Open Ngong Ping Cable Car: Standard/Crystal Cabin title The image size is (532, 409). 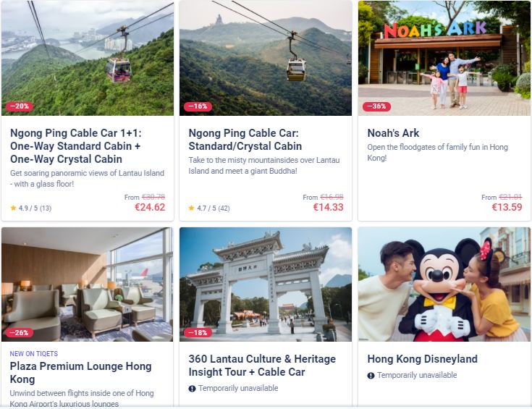(x=245, y=140)
